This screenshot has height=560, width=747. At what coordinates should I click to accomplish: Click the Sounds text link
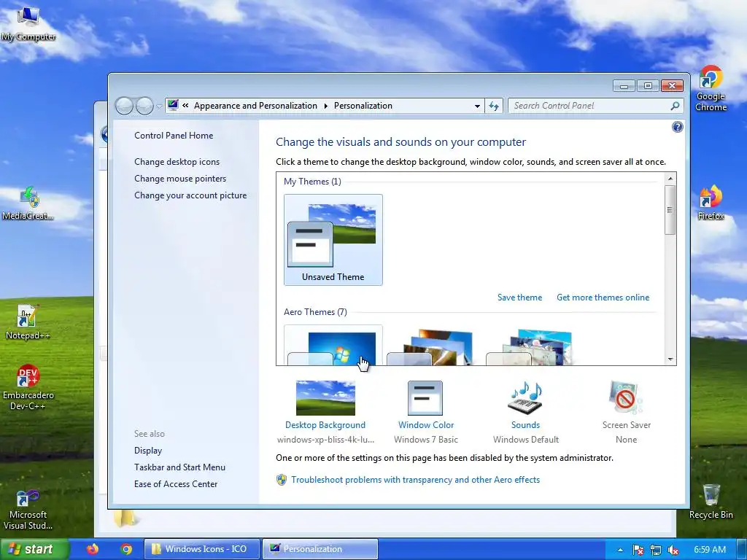(525, 425)
